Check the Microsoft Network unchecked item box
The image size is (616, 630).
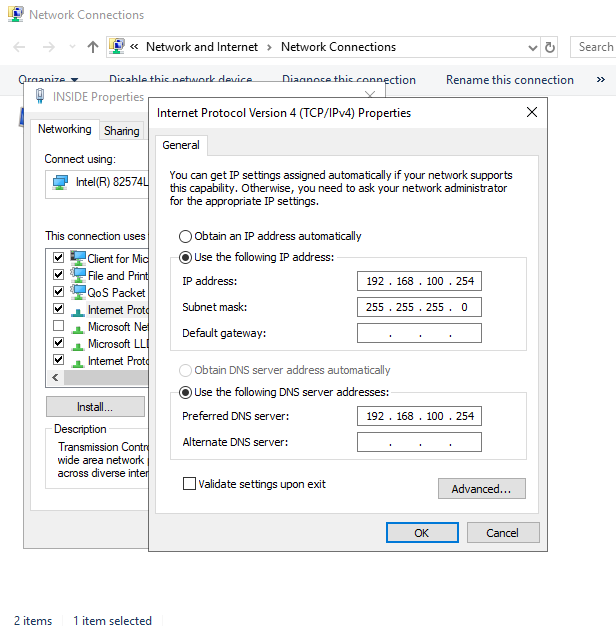click(58, 326)
